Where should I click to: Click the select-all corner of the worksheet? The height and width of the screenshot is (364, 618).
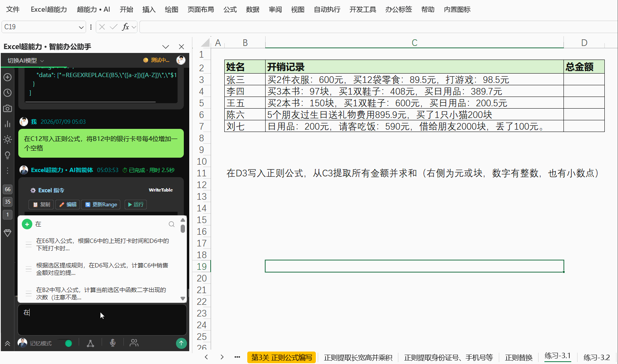(x=205, y=42)
